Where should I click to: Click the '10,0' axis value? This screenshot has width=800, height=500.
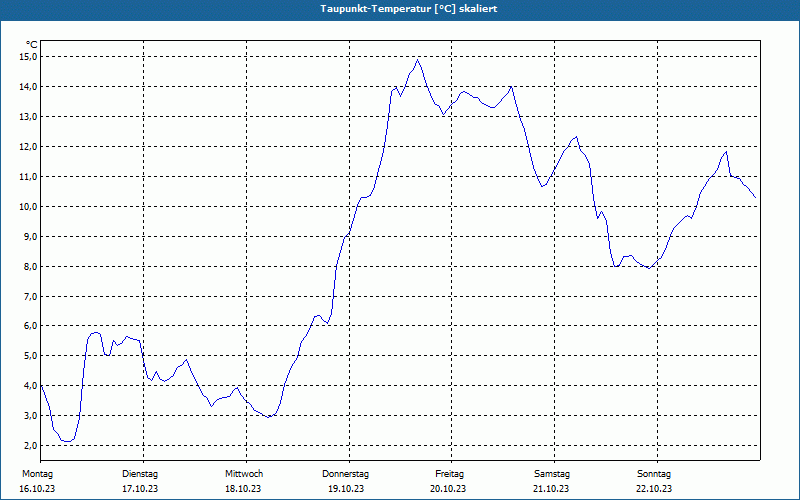(x=29, y=207)
